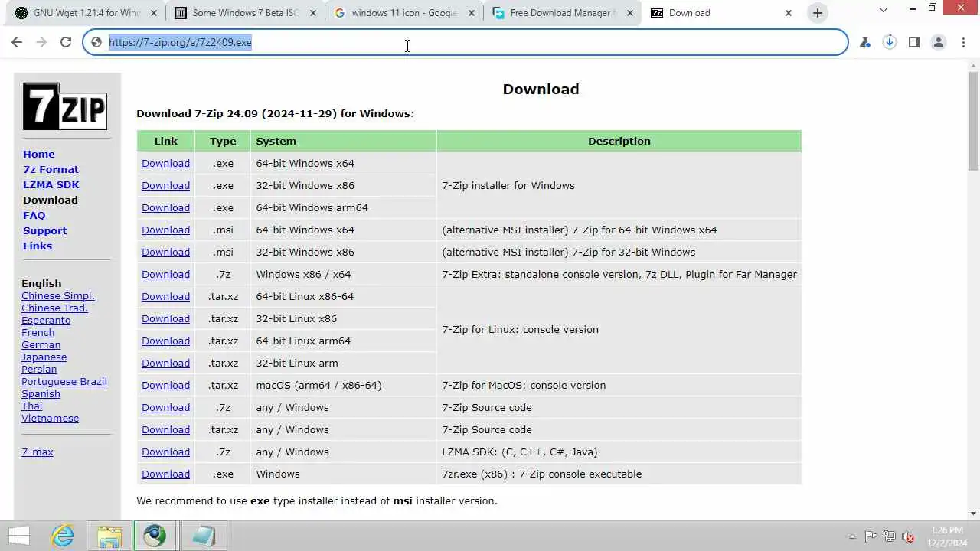Switch language to Esperanto

[x=46, y=320]
